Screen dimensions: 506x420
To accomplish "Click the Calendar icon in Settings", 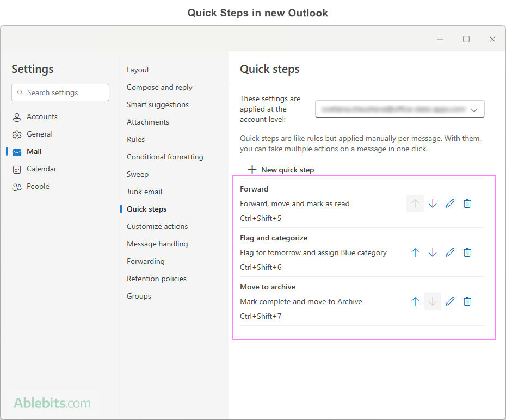I will click(17, 169).
